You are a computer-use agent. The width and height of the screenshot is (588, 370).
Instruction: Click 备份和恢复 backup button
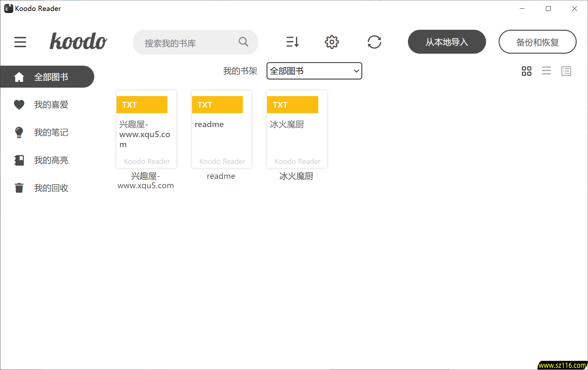coord(537,42)
